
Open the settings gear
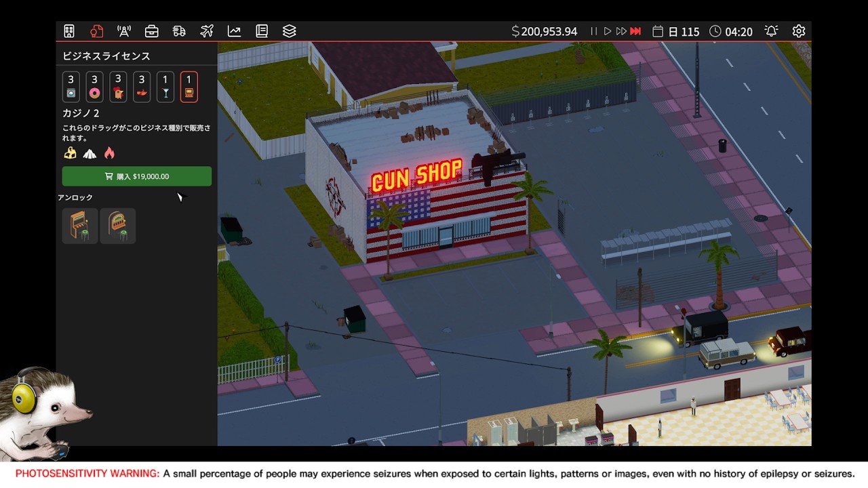coord(799,31)
